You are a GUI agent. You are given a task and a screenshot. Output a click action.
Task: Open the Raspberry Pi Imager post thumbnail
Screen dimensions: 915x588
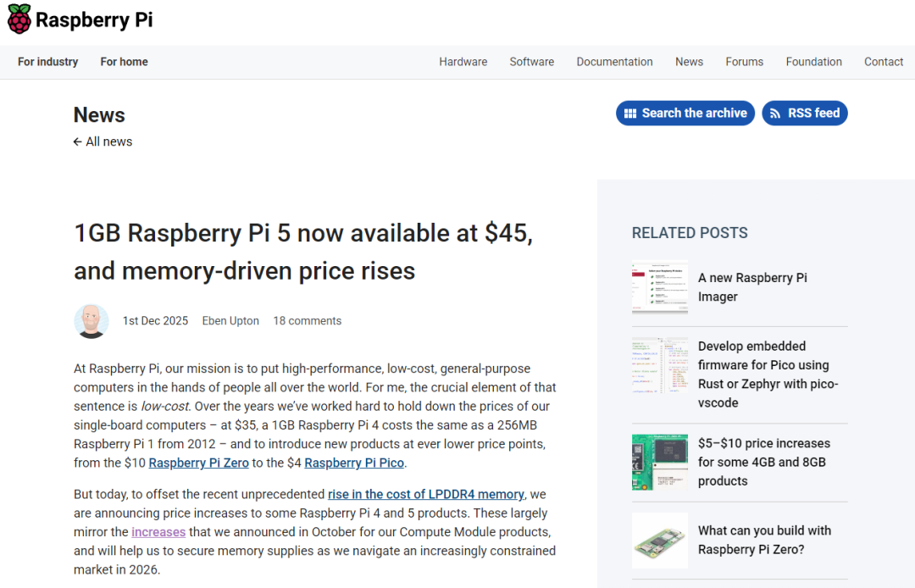660,287
